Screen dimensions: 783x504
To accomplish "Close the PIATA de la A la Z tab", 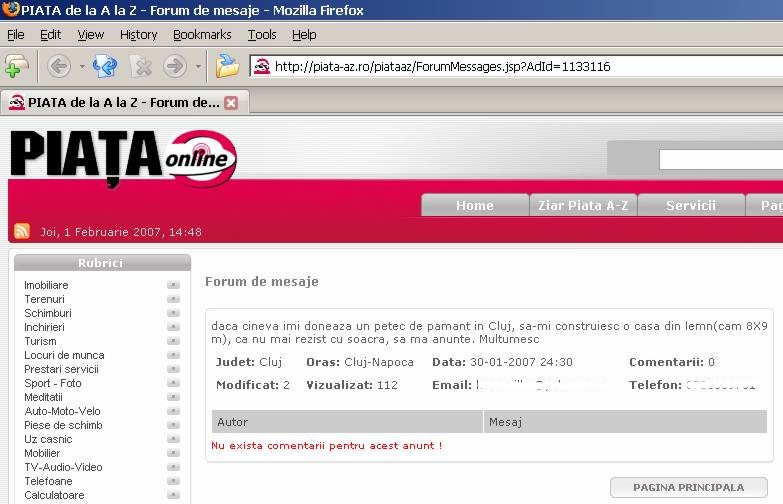I will click(x=231, y=102).
